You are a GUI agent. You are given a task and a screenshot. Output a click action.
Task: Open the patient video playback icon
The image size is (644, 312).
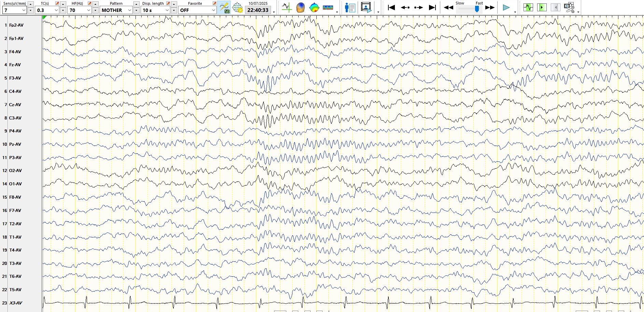coord(366,8)
